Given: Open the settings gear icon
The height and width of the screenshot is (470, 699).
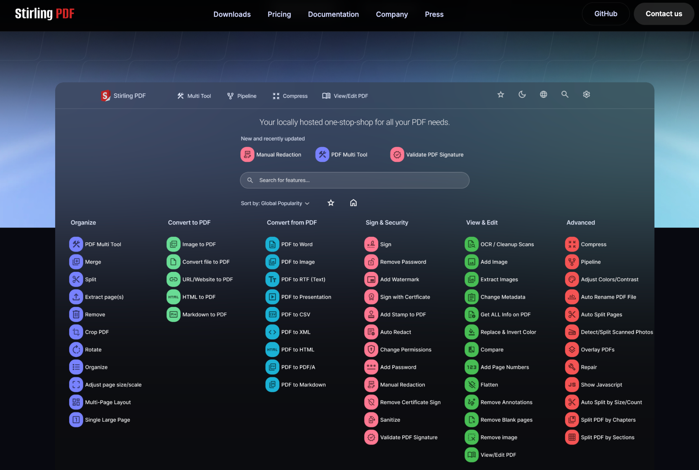Looking at the screenshot, I should [586, 95].
